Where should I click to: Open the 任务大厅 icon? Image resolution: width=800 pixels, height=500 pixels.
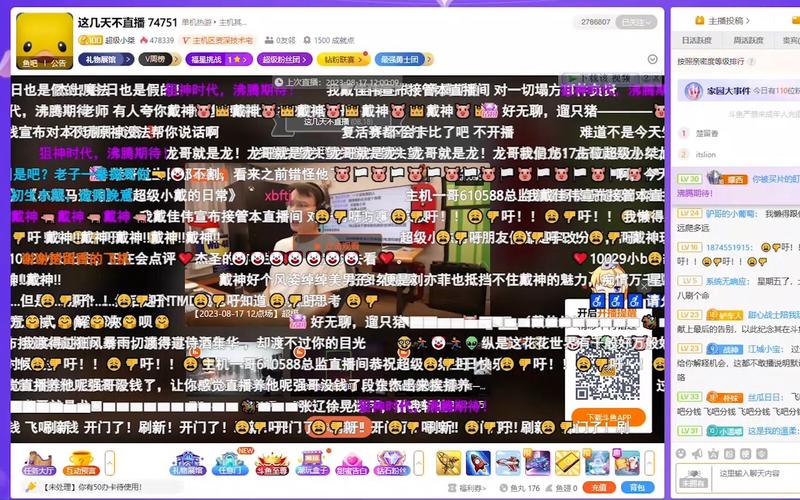click(x=39, y=463)
